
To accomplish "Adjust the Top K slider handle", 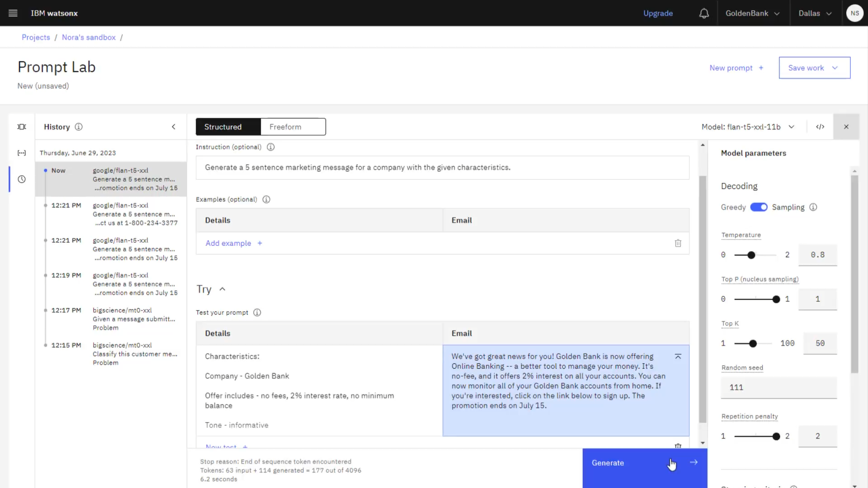I will 753,344.
